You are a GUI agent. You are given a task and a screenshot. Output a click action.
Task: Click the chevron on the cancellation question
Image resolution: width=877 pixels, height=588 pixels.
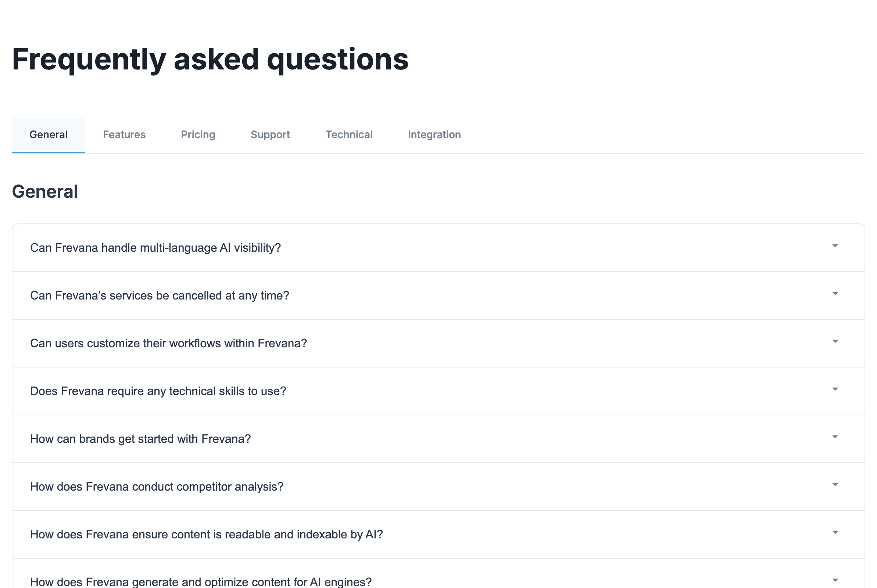point(835,294)
